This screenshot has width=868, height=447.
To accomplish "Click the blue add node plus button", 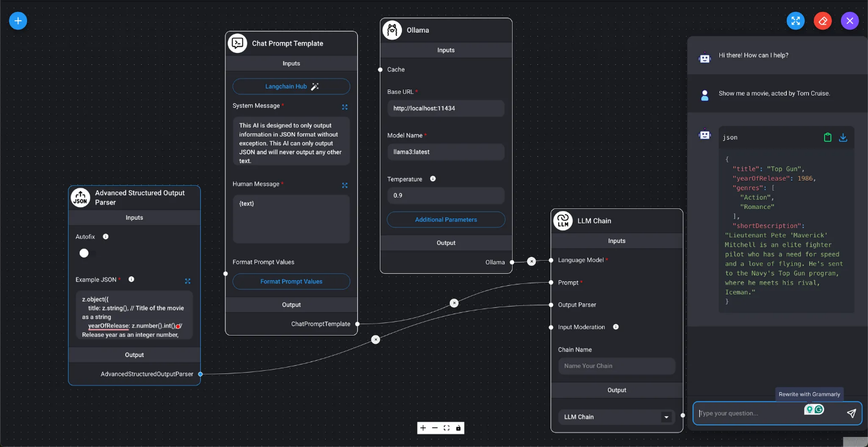I will pyautogui.click(x=18, y=21).
